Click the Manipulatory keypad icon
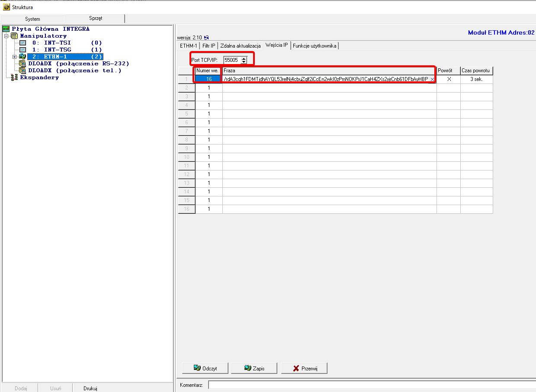This screenshot has height=392, width=536. [x=14, y=36]
